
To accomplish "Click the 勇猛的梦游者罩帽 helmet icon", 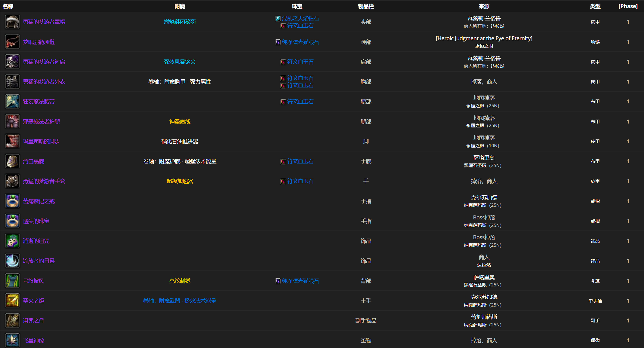I will tap(12, 22).
